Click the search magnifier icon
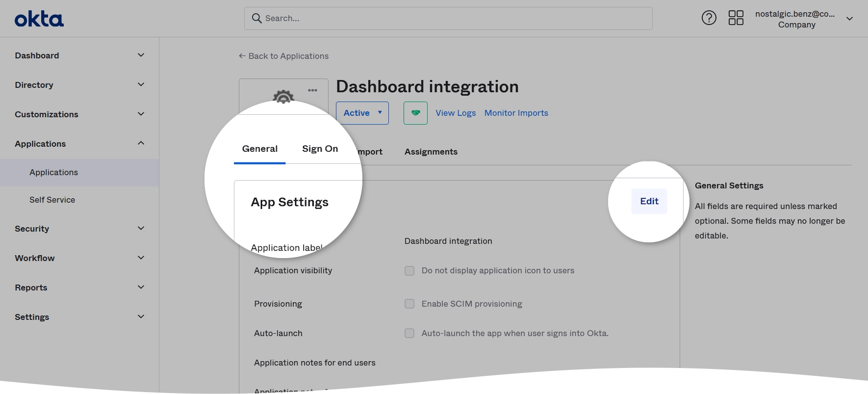 [x=256, y=18]
